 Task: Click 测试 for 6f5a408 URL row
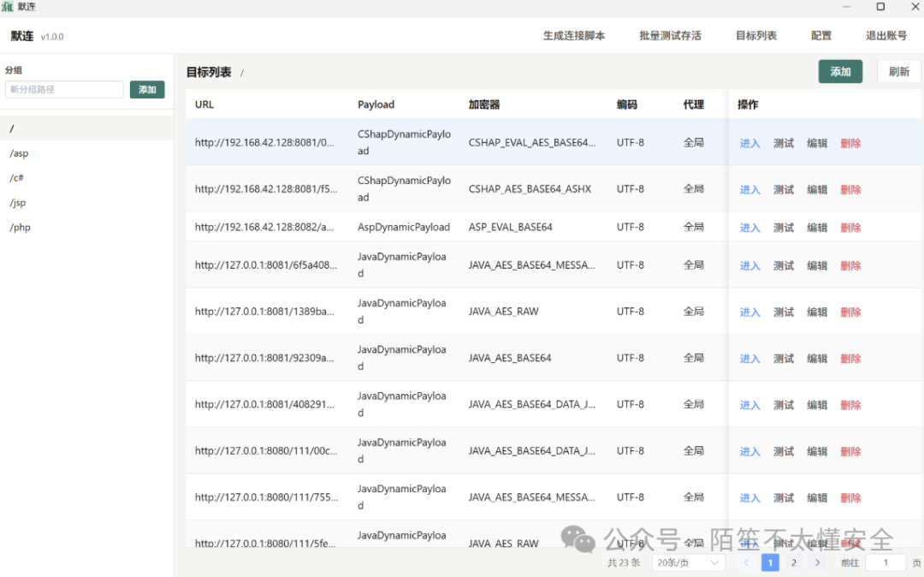[x=783, y=265]
